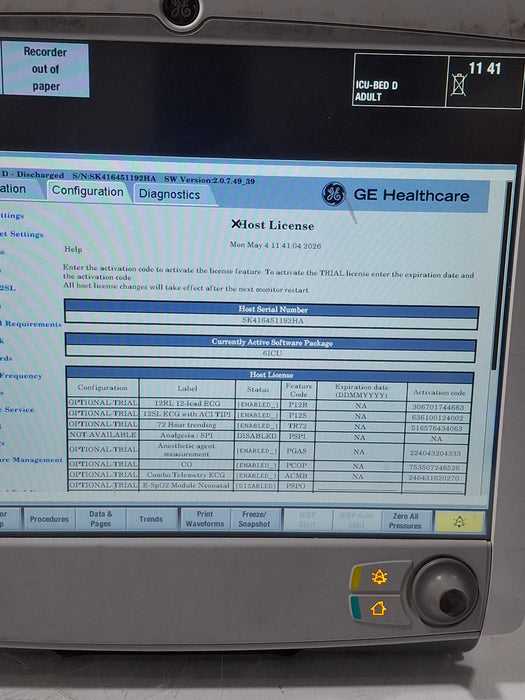
Task: Open Data & Pages button
Action: [x=100, y=519]
